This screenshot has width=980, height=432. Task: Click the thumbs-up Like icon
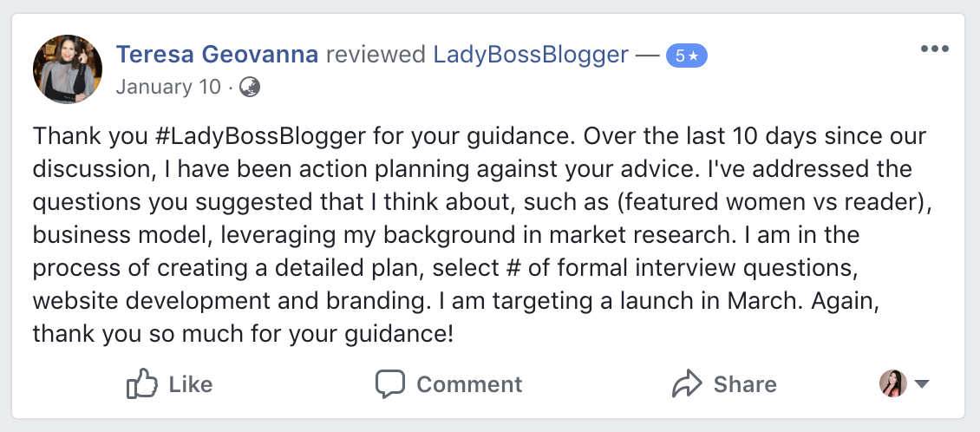pos(142,383)
